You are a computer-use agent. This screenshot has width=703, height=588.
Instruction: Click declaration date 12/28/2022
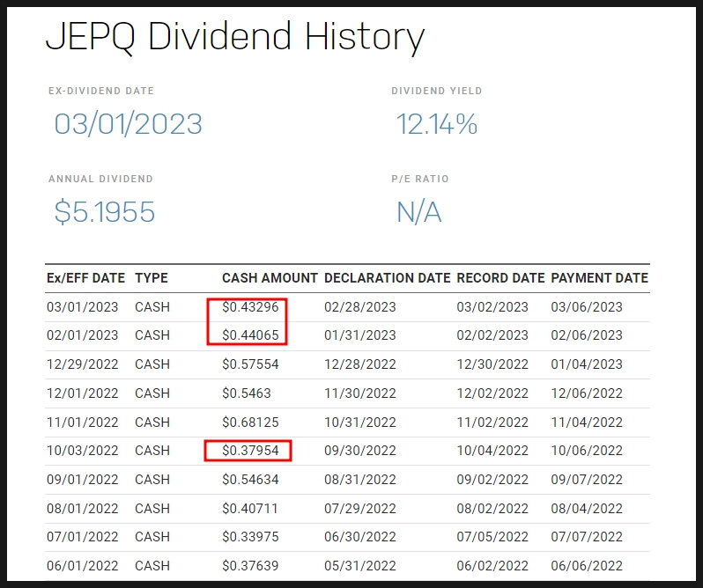360,364
